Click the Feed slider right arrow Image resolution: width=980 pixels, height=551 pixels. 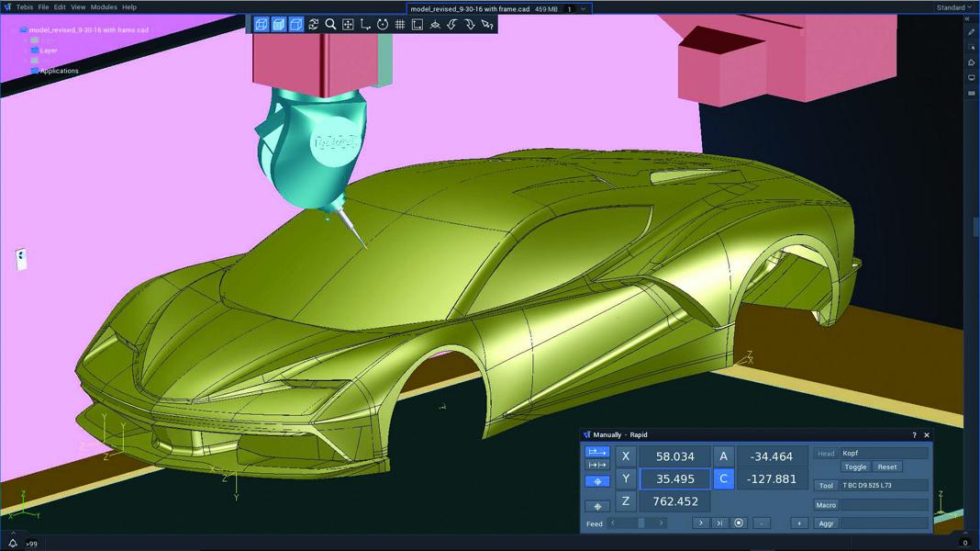point(662,523)
